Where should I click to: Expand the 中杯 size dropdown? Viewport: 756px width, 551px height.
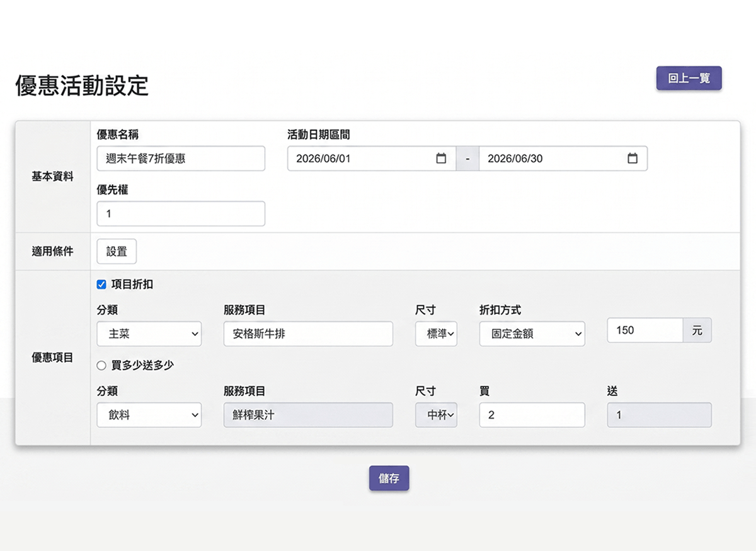(435, 415)
